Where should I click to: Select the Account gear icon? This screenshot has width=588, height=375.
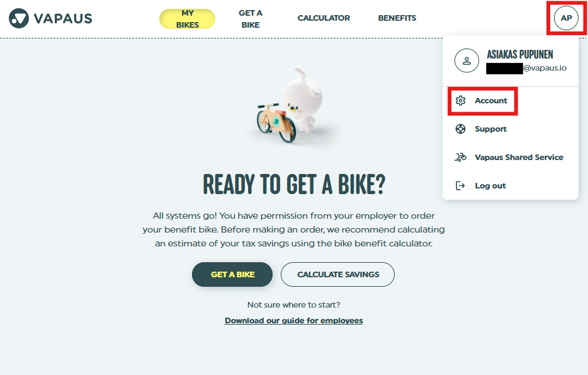click(461, 100)
